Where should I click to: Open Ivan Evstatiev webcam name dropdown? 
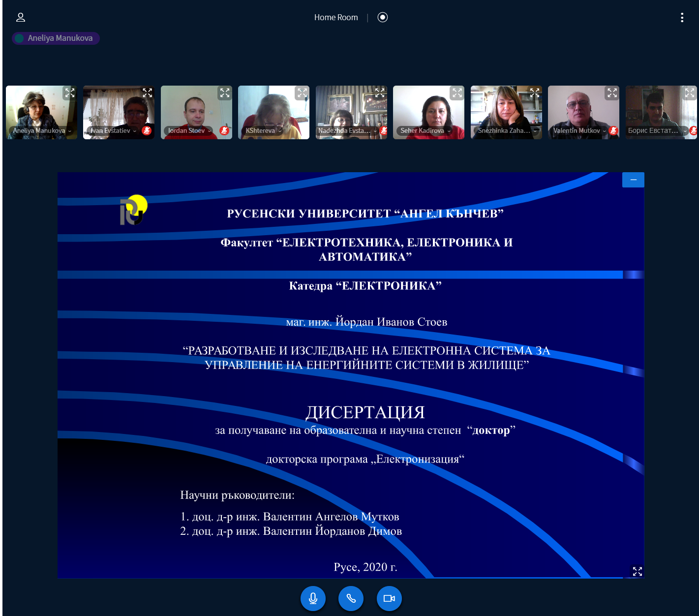[114, 130]
